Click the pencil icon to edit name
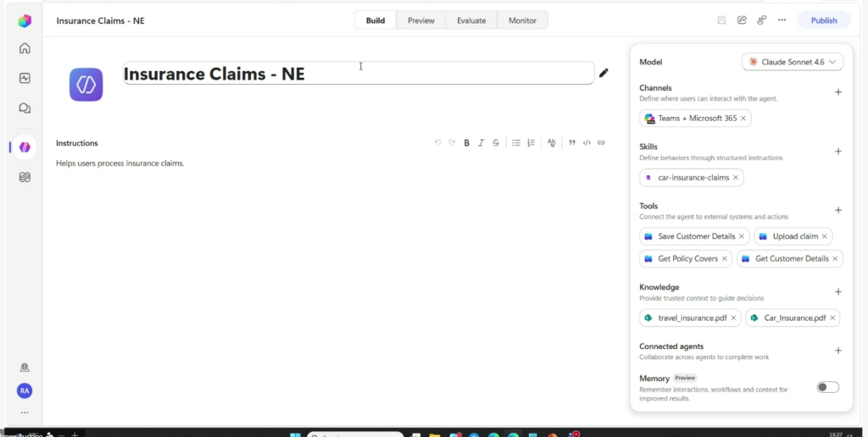 [x=604, y=73]
